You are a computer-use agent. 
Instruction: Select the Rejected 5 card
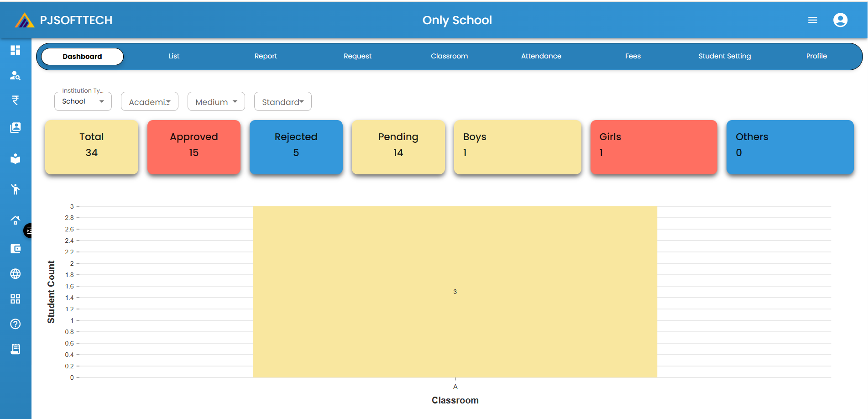click(296, 147)
